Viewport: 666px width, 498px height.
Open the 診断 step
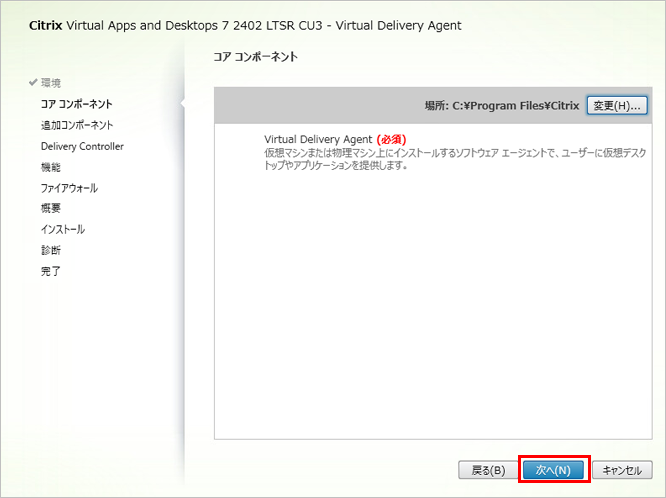[50, 250]
